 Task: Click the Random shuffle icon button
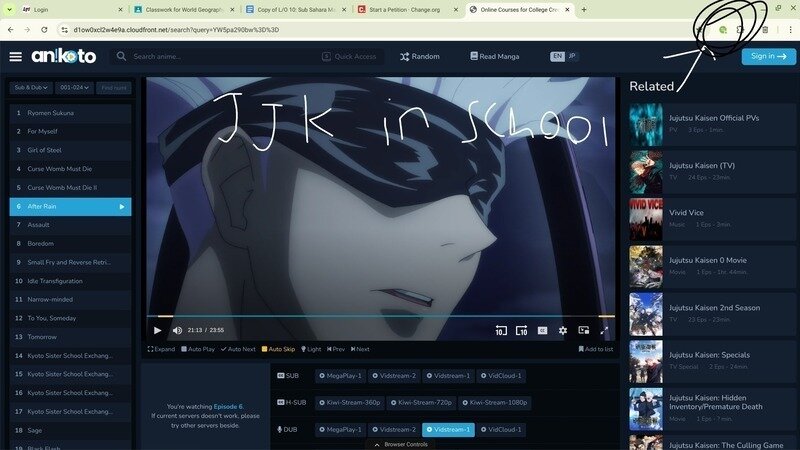[405, 57]
